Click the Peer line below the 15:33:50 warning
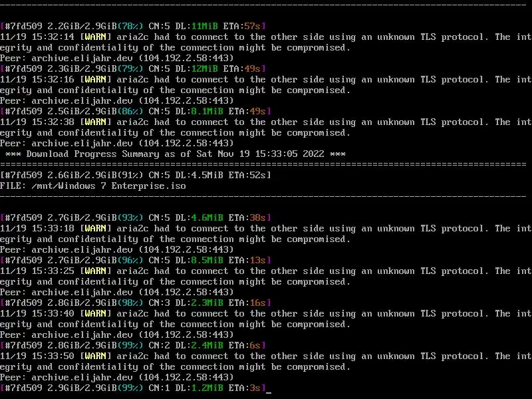Screen dimensions: 532x399 click(117, 377)
